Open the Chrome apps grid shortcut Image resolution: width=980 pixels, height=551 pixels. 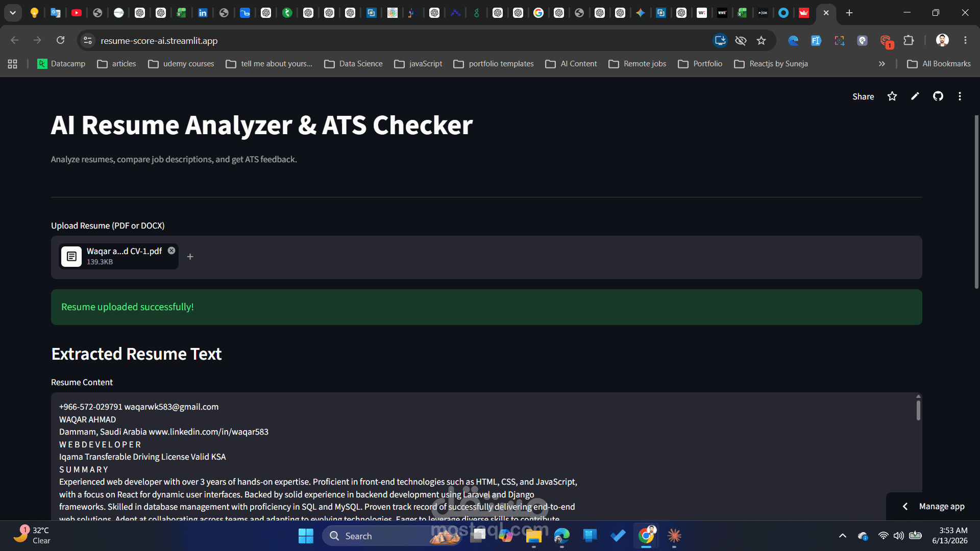[x=12, y=64]
